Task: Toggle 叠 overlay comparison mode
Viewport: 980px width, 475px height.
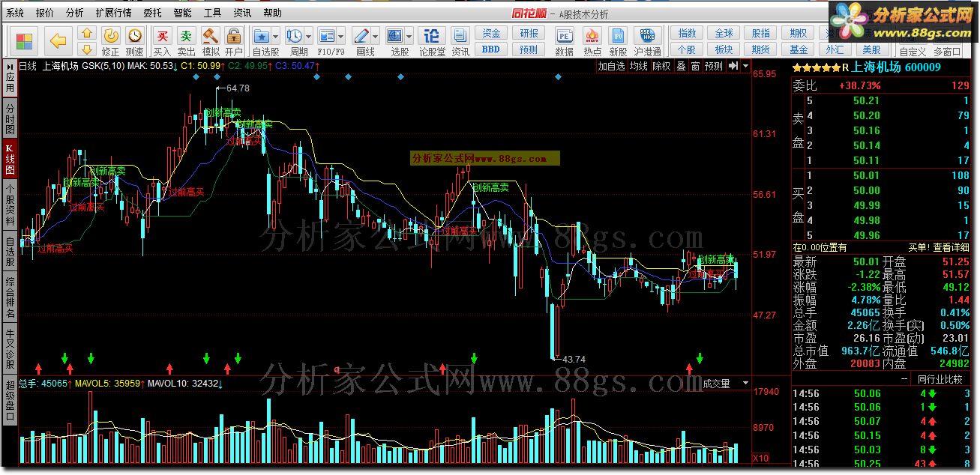Action: click(681, 66)
